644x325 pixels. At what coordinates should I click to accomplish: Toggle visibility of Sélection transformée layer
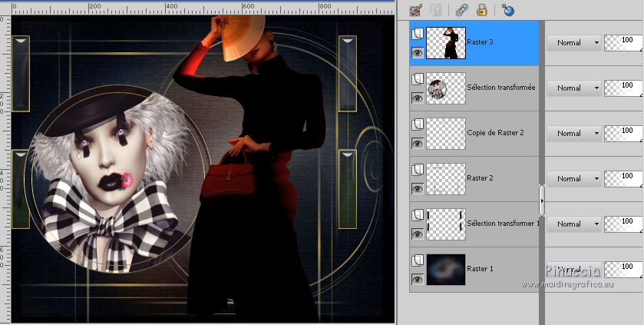pyautogui.click(x=418, y=98)
